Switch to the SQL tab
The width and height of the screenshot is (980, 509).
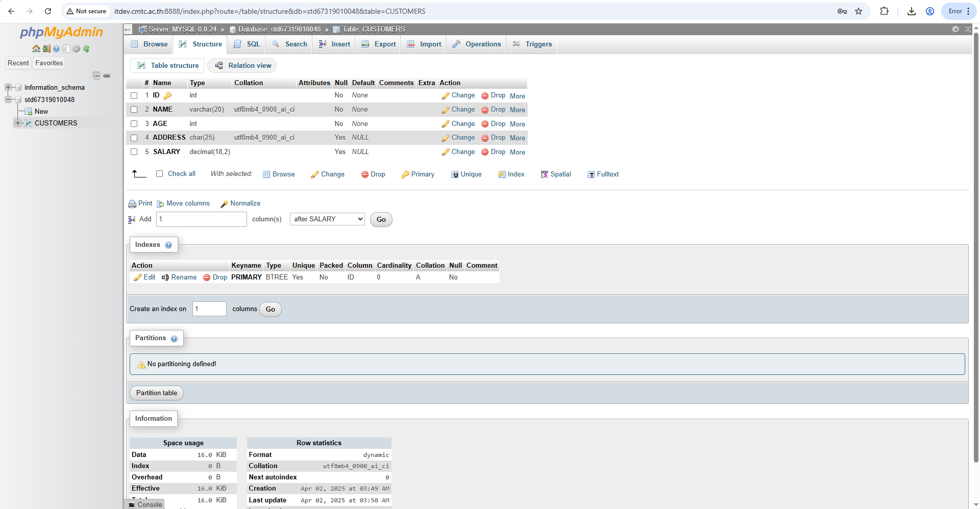247,44
